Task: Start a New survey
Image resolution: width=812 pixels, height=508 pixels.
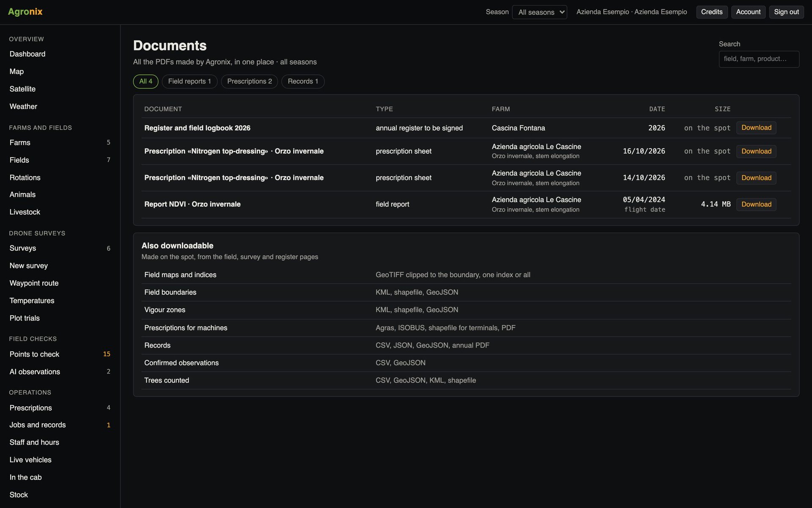Action: click(x=60, y=266)
